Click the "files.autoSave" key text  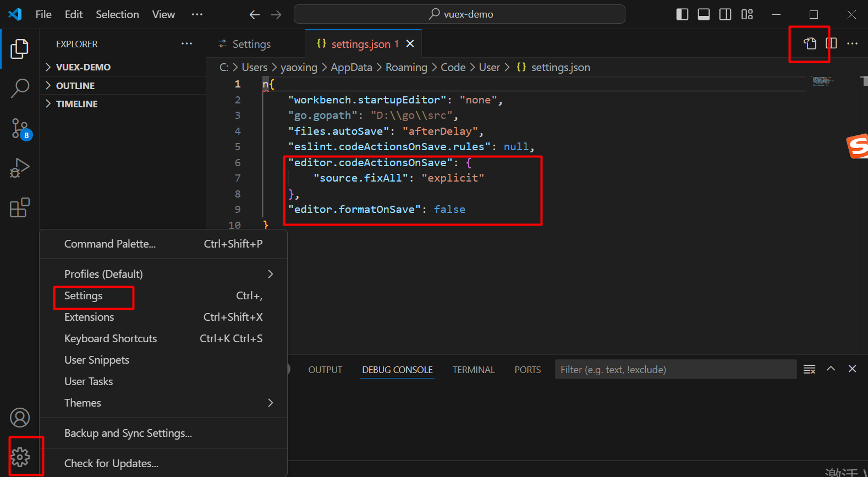(338, 131)
